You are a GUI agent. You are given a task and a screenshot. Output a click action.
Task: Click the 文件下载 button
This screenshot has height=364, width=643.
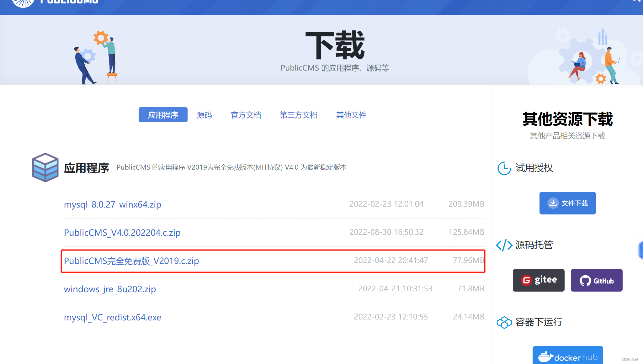pyautogui.click(x=567, y=203)
